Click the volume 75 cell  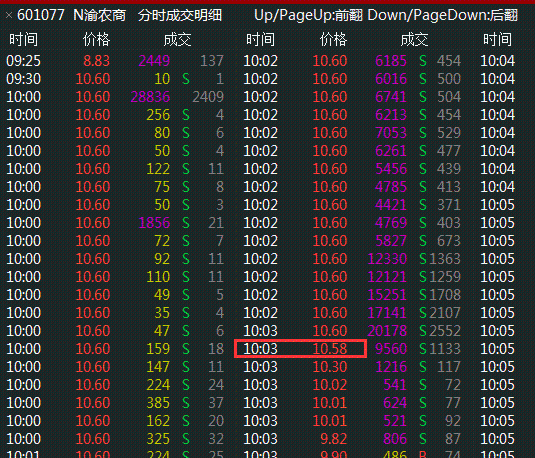(162, 187)
